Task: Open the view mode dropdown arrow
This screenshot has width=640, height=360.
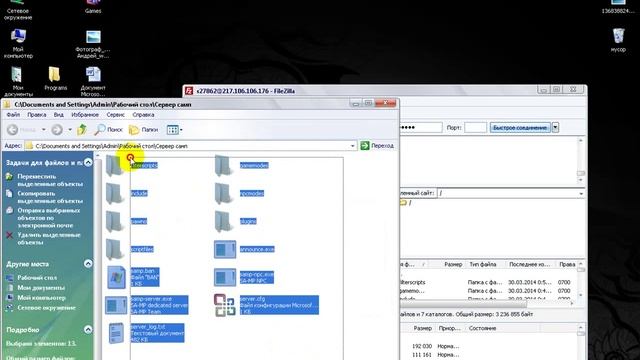Action: pyautogui.click(x=181, y=130)
